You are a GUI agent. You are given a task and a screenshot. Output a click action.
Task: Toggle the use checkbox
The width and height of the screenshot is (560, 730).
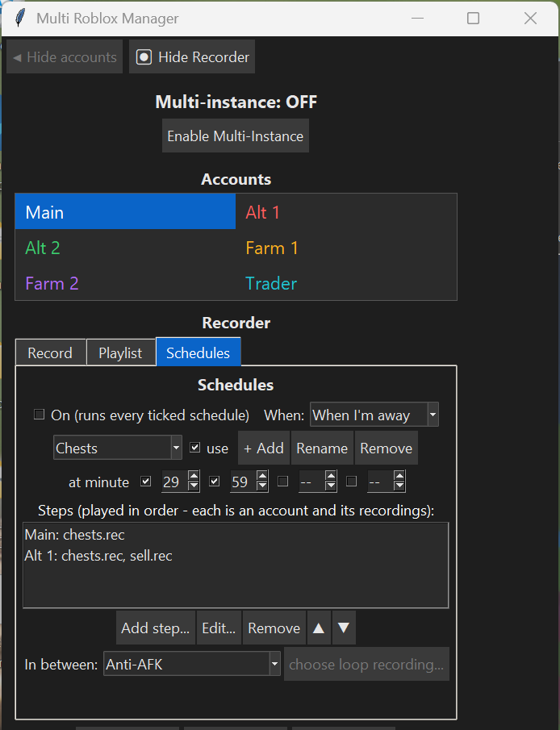pyautogui.click(x=194, y=448)
